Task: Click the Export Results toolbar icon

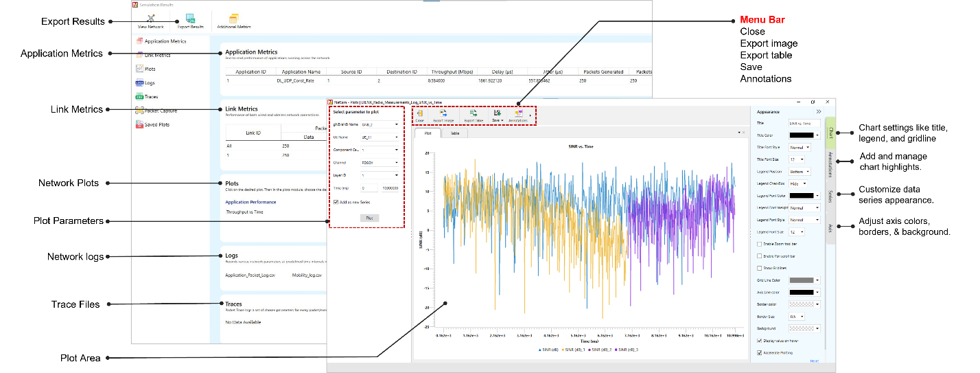Action: [190, 19]
